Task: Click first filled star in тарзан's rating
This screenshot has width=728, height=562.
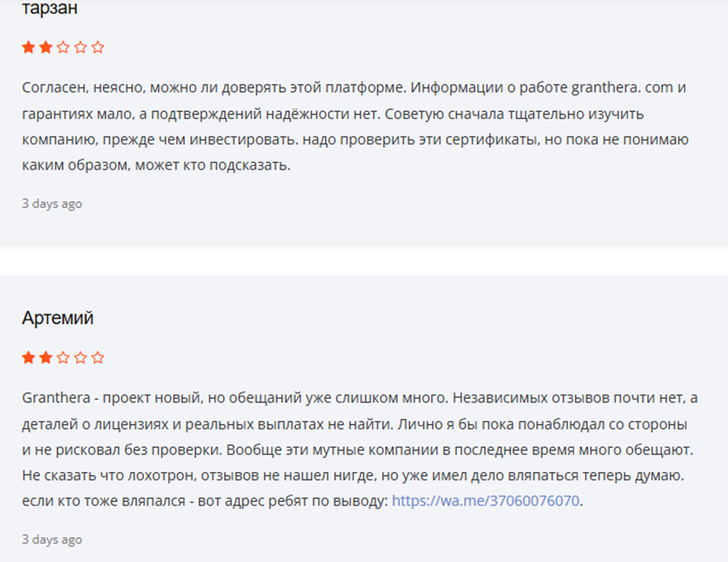Action: click(x=28, y=47)
